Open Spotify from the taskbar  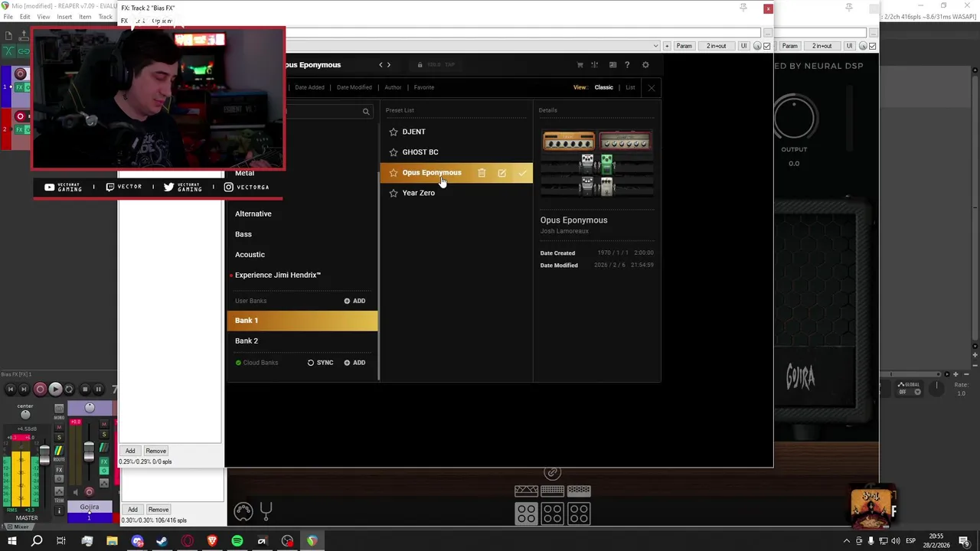pos(237,541)
